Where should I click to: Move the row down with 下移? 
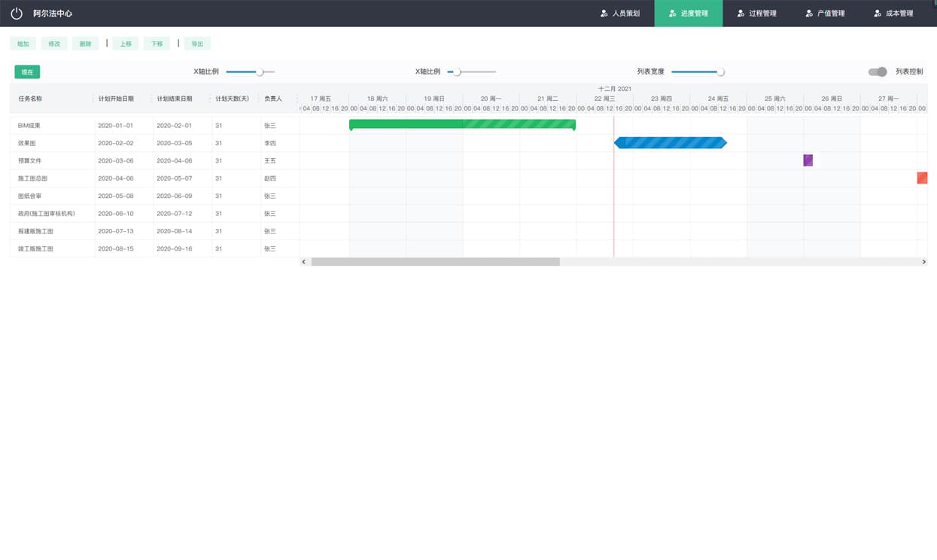(x=157, y=44)
